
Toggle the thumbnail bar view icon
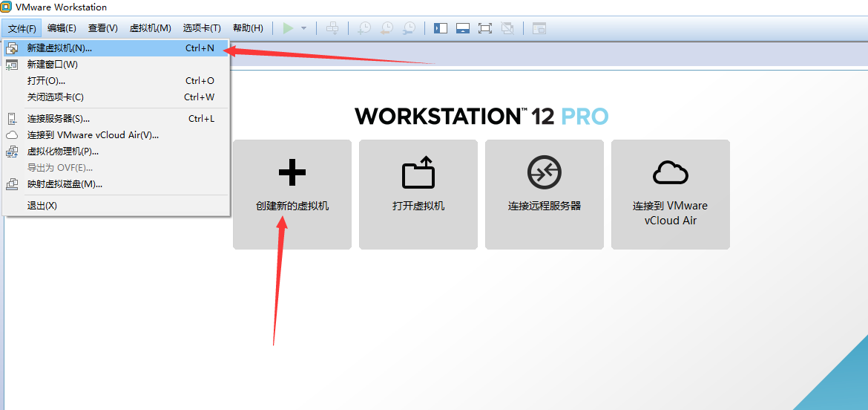point(463,28)
